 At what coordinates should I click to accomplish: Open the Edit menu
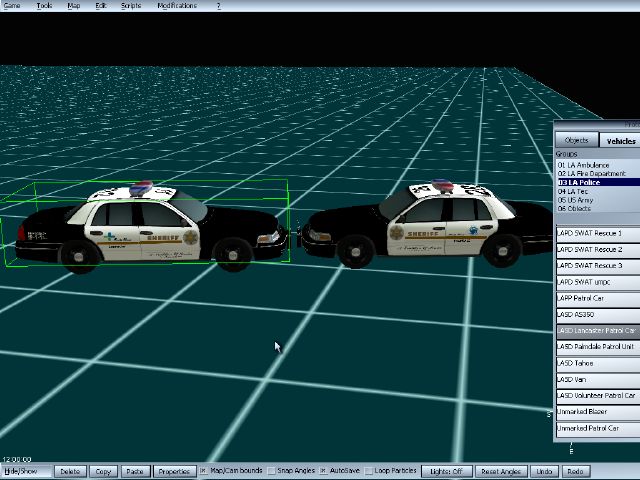click(x=101, y=5)
